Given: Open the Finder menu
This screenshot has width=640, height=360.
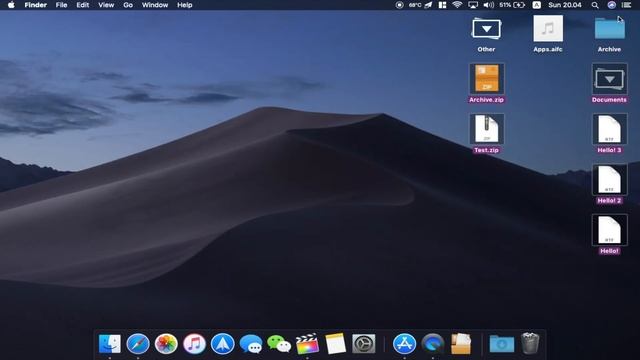Looking at the screenshot, I should (36, 5).
